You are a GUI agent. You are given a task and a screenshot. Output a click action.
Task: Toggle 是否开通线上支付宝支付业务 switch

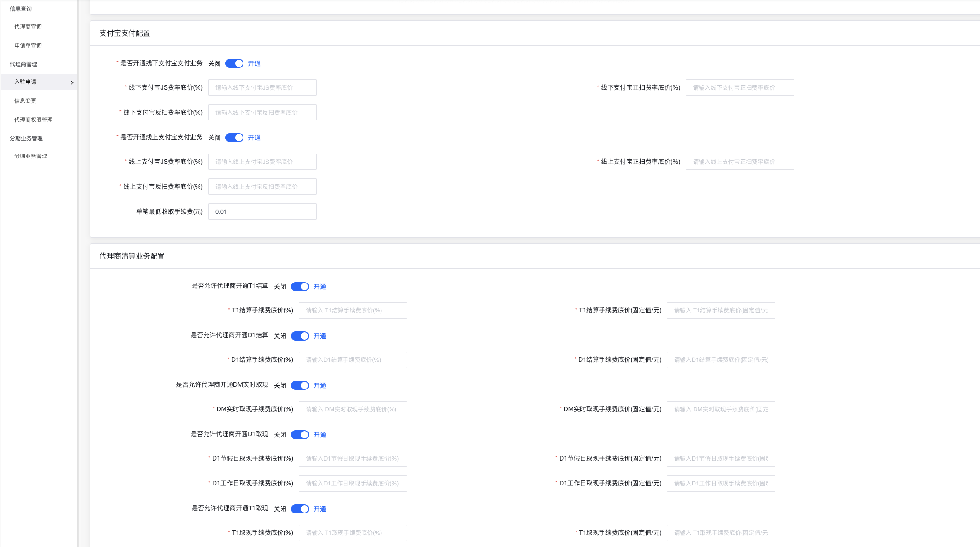coord(234,138)
